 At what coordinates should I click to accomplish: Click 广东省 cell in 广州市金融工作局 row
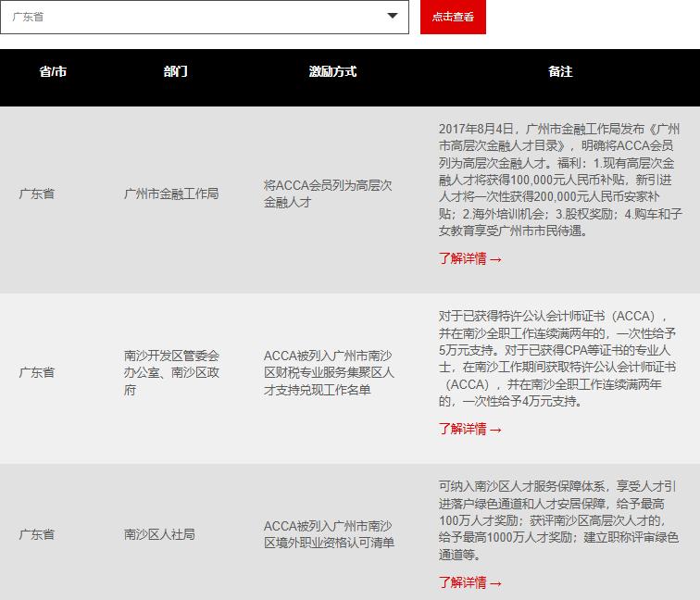(x=37, y=194)
